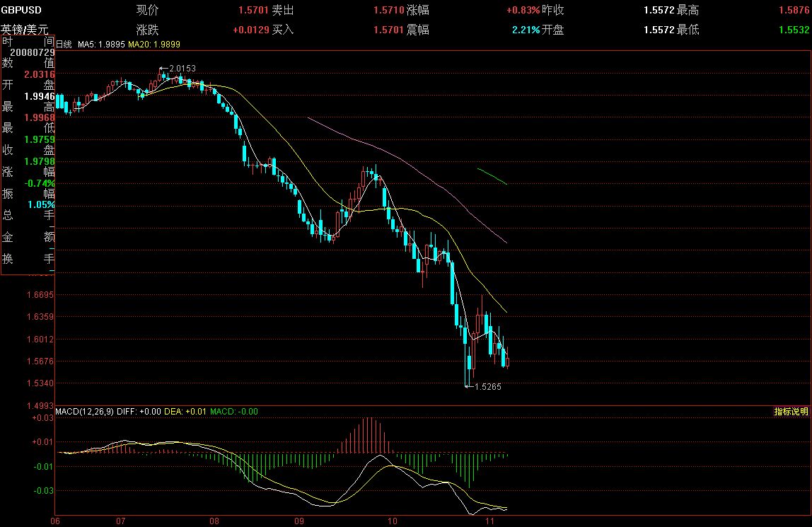Click the 2.0153 high price marker
The height and width of the screenshot is (527, 812).
point(182,69)
